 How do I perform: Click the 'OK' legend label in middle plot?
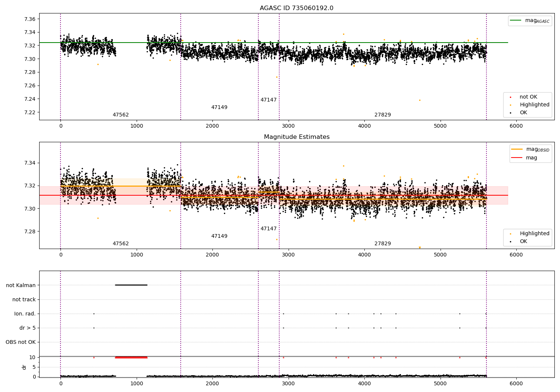(523, 242)
